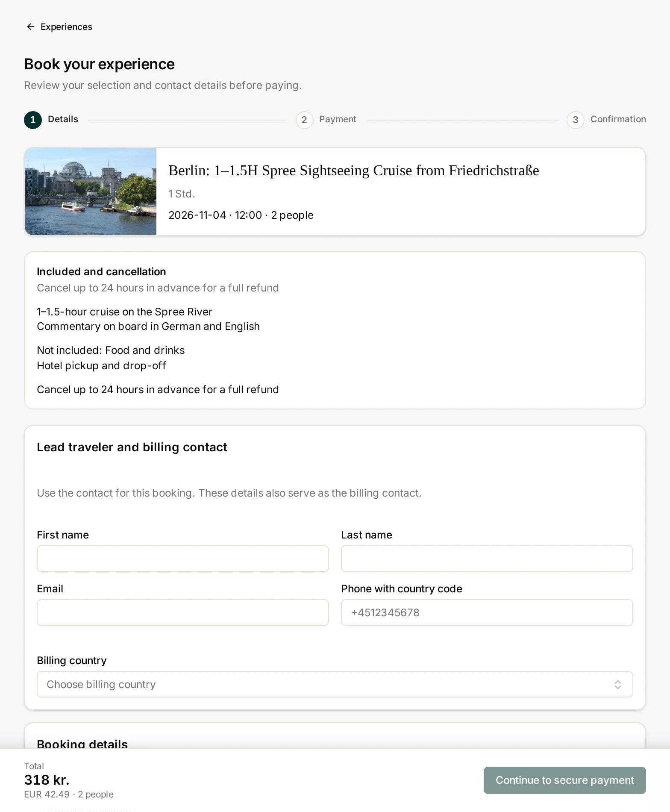Open the Choose billing country dropdown

click(335, 684)
